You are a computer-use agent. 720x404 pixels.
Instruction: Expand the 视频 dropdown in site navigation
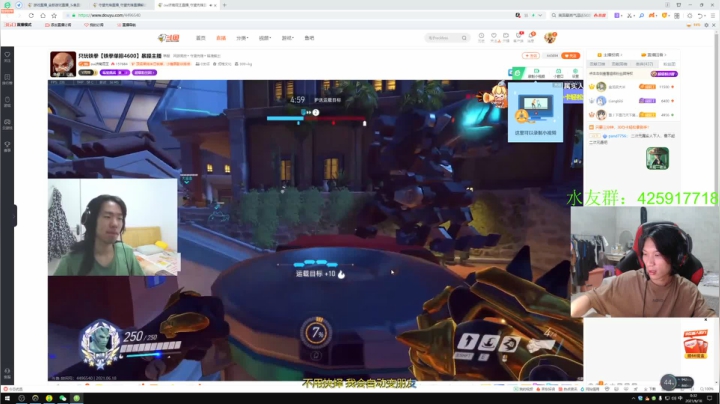click(265, 38)
